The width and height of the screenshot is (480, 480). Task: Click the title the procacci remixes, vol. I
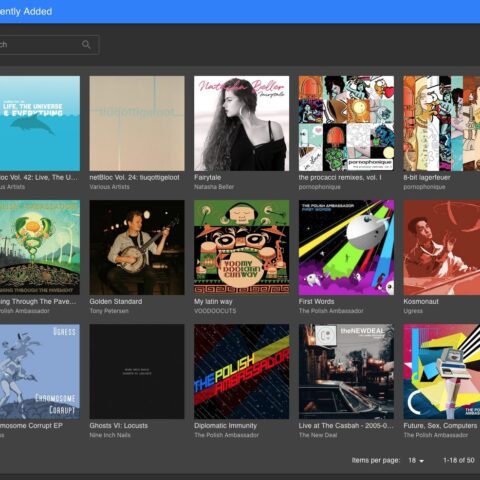point(340,177)
